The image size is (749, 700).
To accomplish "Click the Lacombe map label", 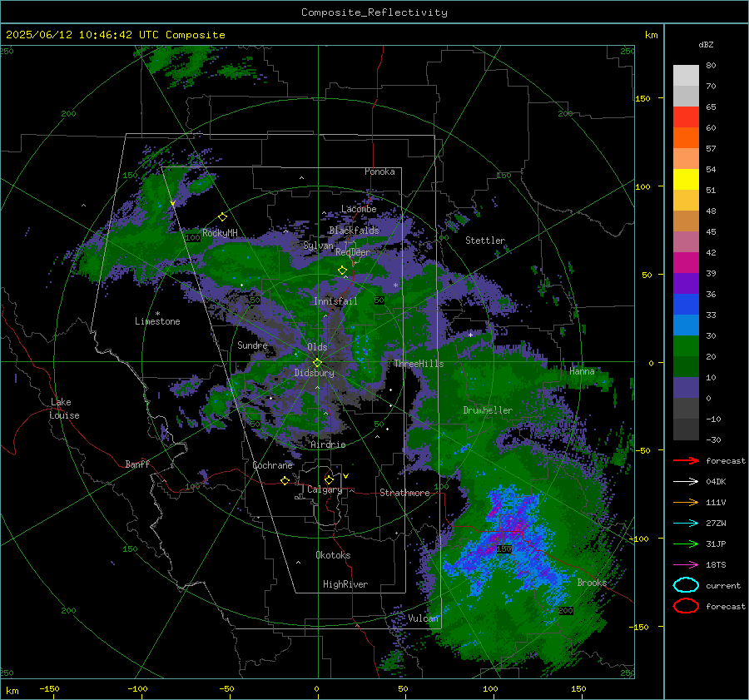I will pos(359,209).
